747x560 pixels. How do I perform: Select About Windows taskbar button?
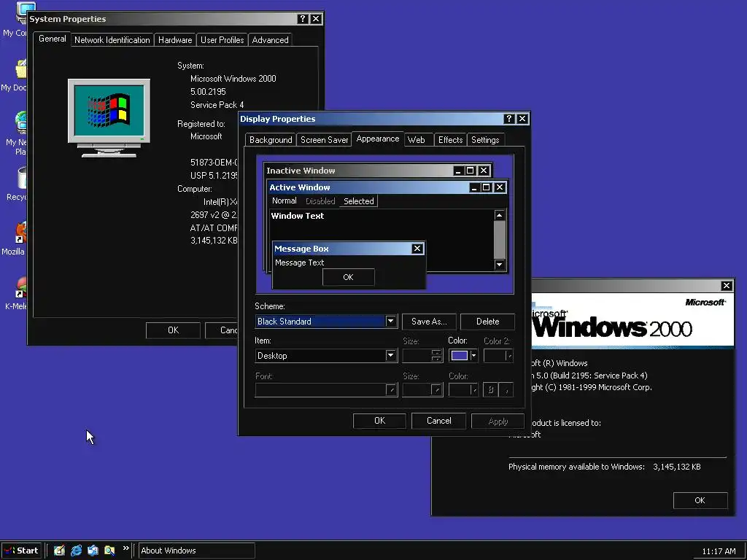coord(197,551)
